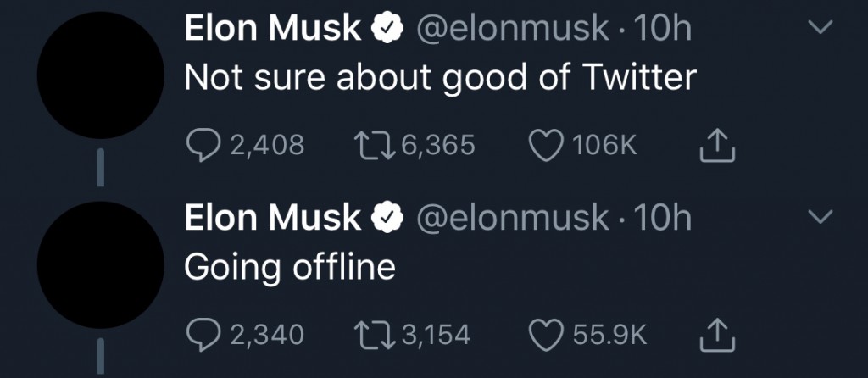
Task: Open @elonmusk handle in 'Going offline' tweet
Action: 513,219
